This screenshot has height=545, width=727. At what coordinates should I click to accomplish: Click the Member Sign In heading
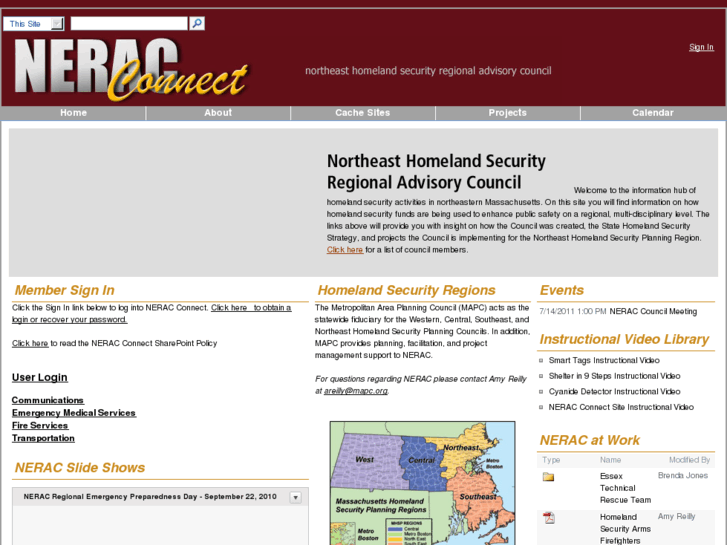pos(64,290)
